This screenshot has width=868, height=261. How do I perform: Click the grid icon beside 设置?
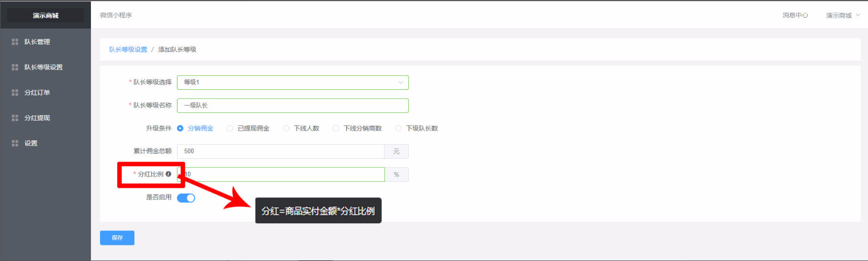click(x=15, y=143)
